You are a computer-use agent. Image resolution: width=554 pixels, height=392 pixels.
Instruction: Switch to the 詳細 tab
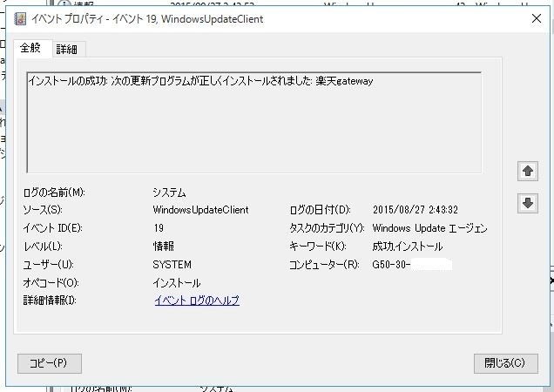[67, 49]
